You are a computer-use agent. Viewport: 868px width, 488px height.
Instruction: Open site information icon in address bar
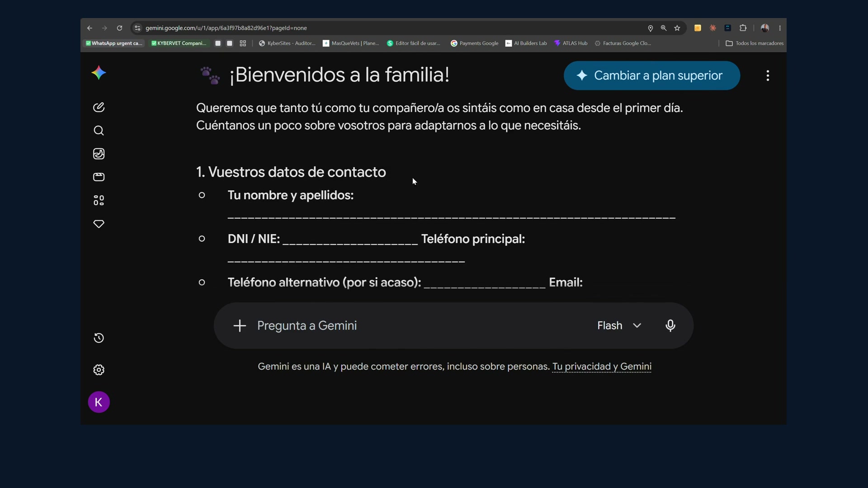click(137, 28)
